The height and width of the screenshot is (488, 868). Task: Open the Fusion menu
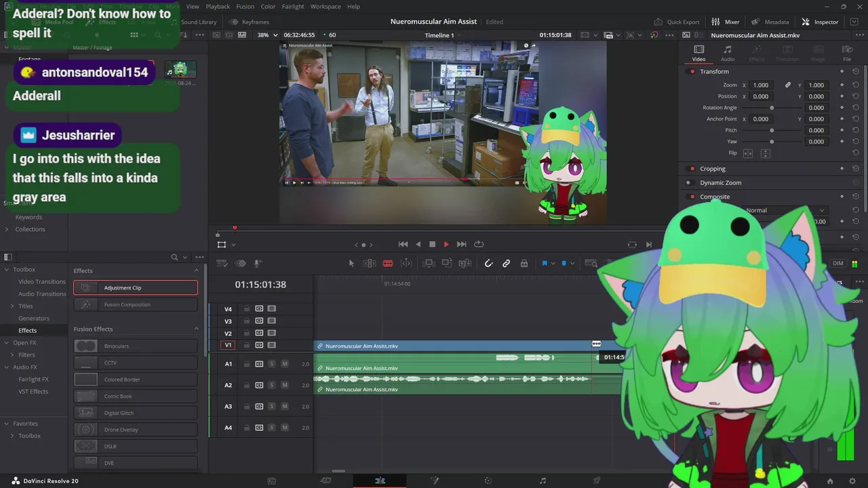(245, 7)
